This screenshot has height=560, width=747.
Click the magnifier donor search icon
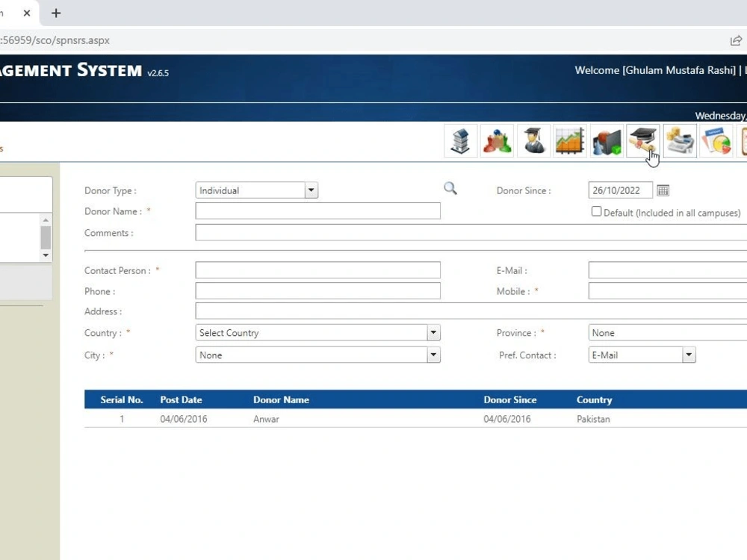coord(450,189)
